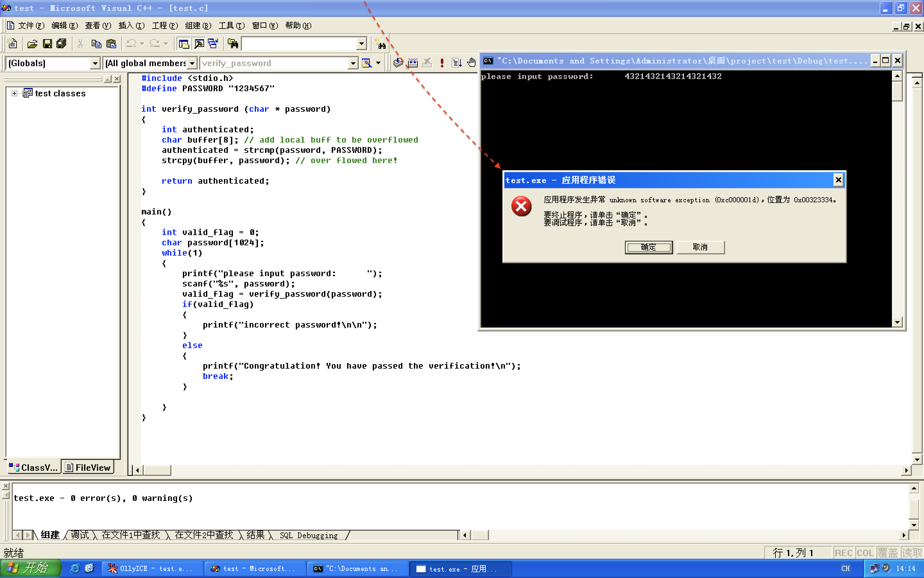This screenshot has height=578, width=924.
Task: Switch to the 调试 output tab
Action: 80,535
